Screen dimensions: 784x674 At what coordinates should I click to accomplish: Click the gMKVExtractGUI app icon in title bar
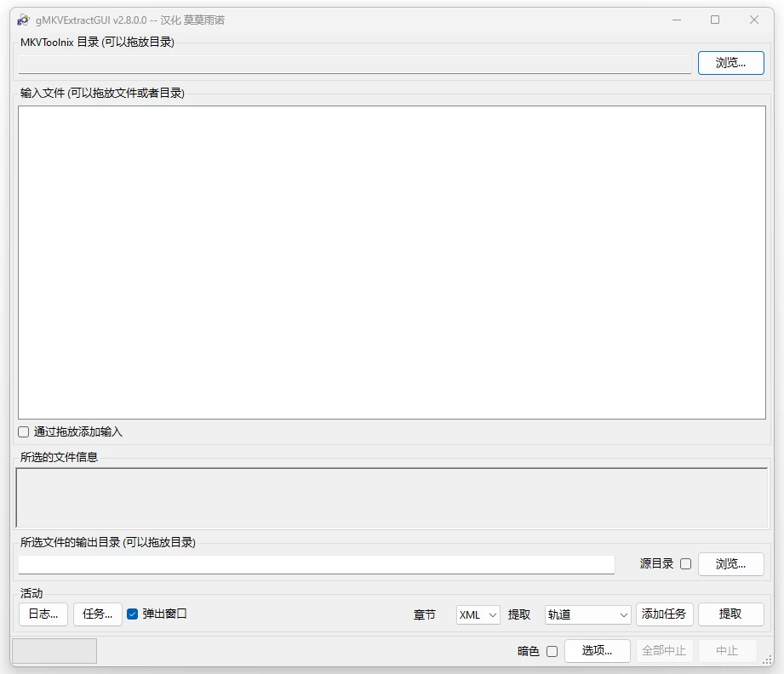coord(23,20)
